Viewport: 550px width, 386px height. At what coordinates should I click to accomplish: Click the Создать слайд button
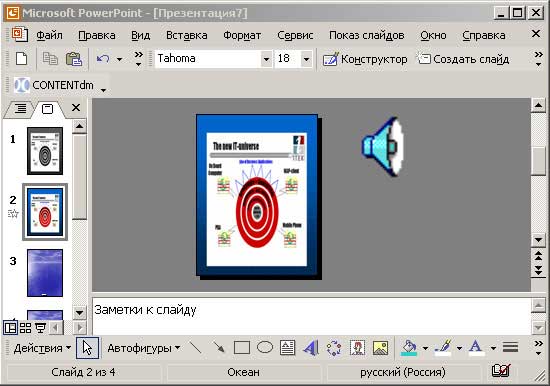463,59
